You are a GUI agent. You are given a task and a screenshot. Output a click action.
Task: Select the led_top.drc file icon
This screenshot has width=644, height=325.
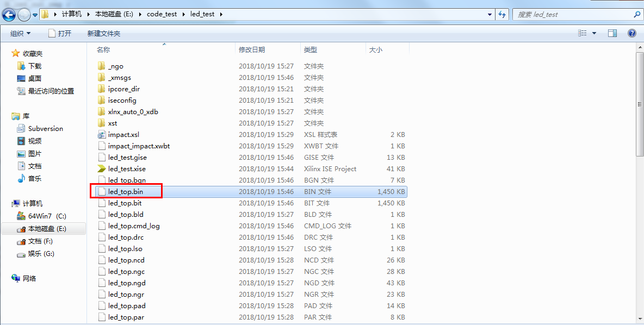tap(102, 237)
